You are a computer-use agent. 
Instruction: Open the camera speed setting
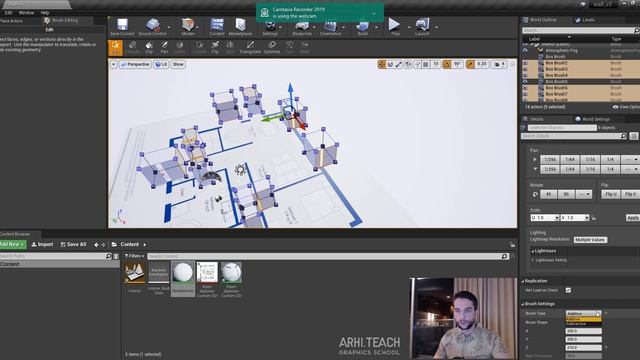[500, 64]
